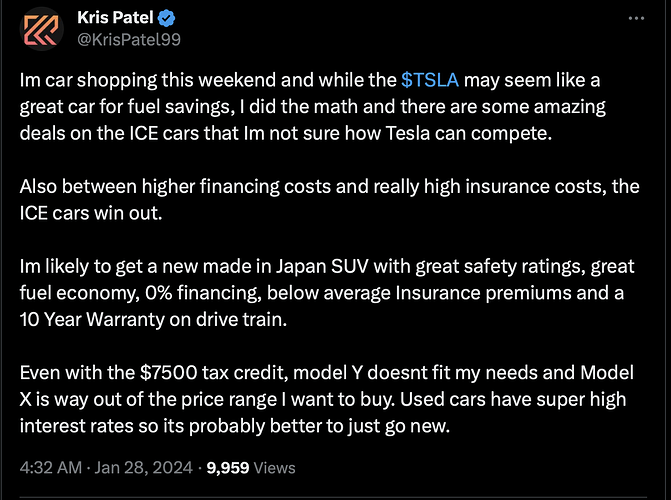Click the line starting "Also between higher financing"
The height and width of the screenshot is (500, 671).
click(x=330, y=187)
